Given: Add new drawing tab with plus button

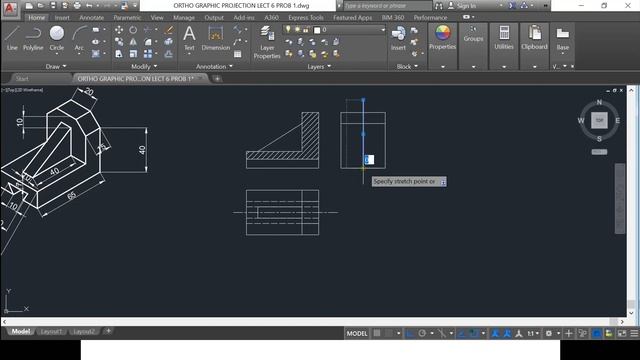Looking at the screenshot, I should (x=217, y=78).
